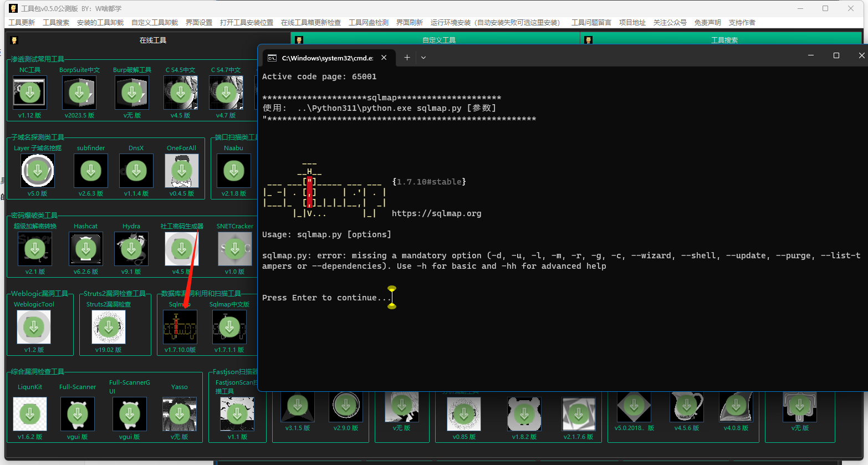Screen dimensions: 868x465
Task: Click the Layer 子域名挖掘 icon
Action: [38, 171]
